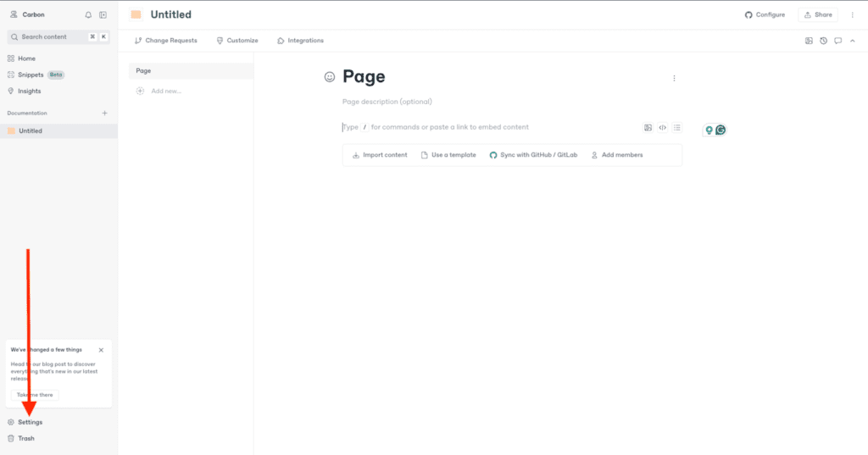Viewport: 868px width, 455px height.
Task: Click the Take me there button
Action: (x=35, y=395)
